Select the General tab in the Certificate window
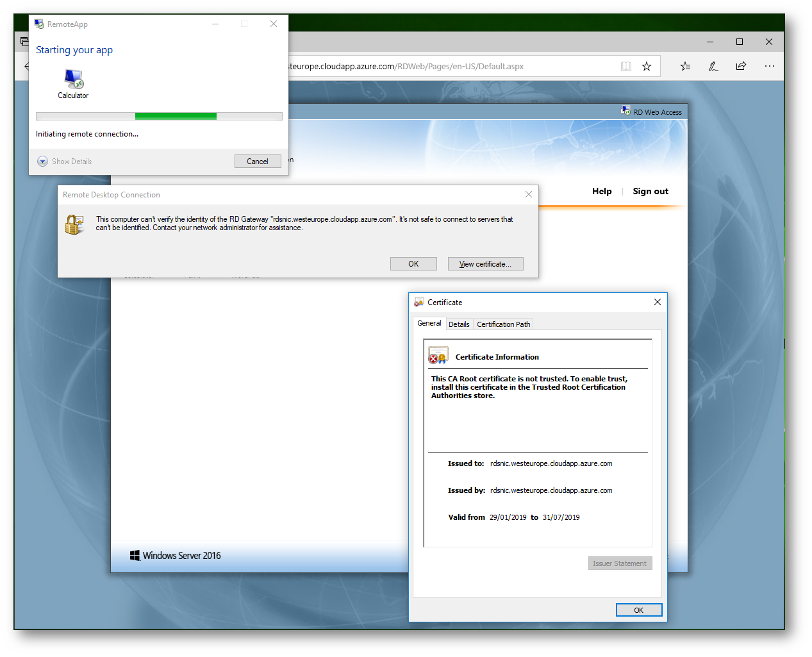The width and height of the screenshot is (812, 657). click(429, 323)
